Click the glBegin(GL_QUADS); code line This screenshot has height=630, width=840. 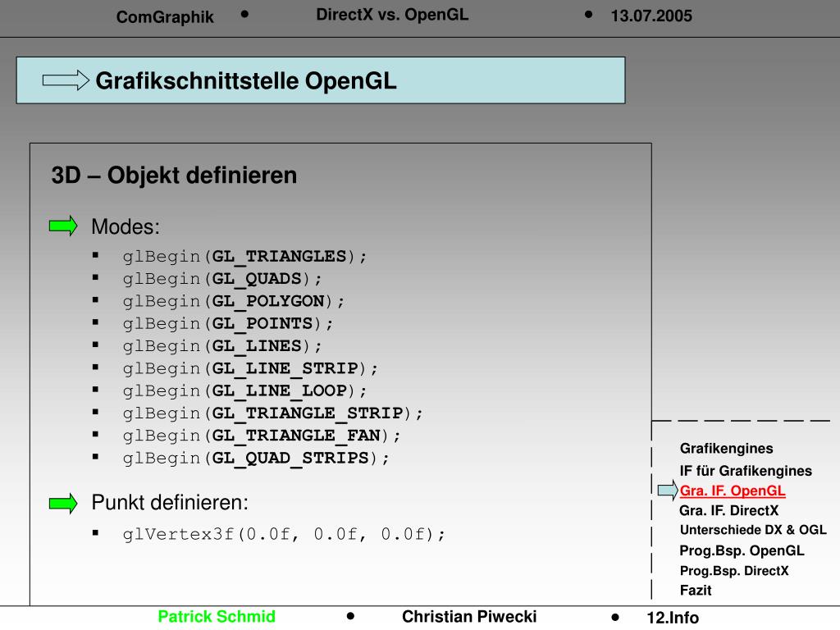222,279
